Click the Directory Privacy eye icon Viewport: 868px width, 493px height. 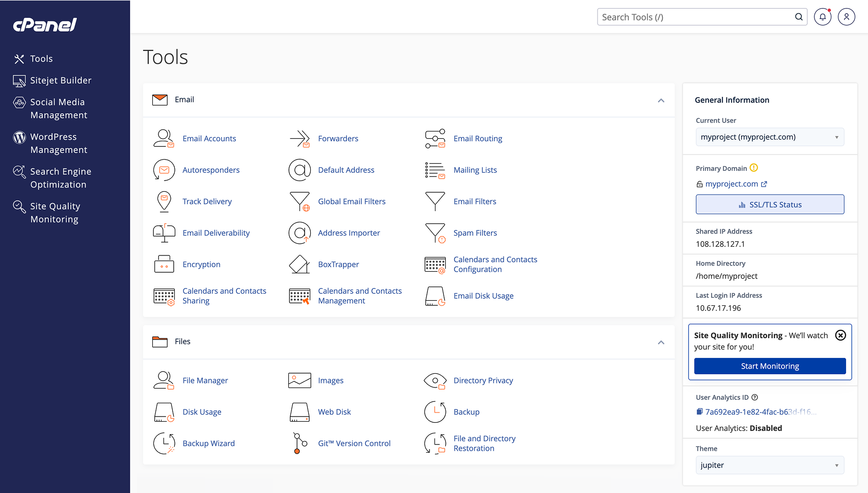pos(435,380)
